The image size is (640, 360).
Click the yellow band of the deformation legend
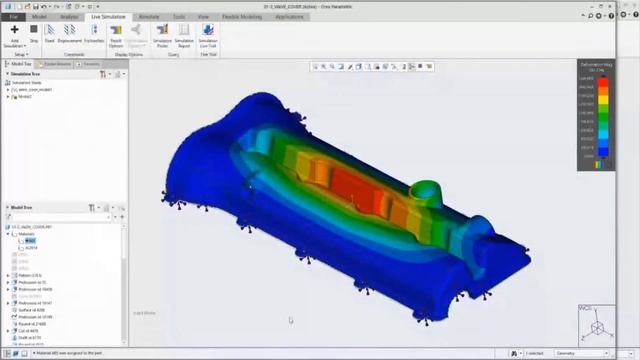coord(603,100)
